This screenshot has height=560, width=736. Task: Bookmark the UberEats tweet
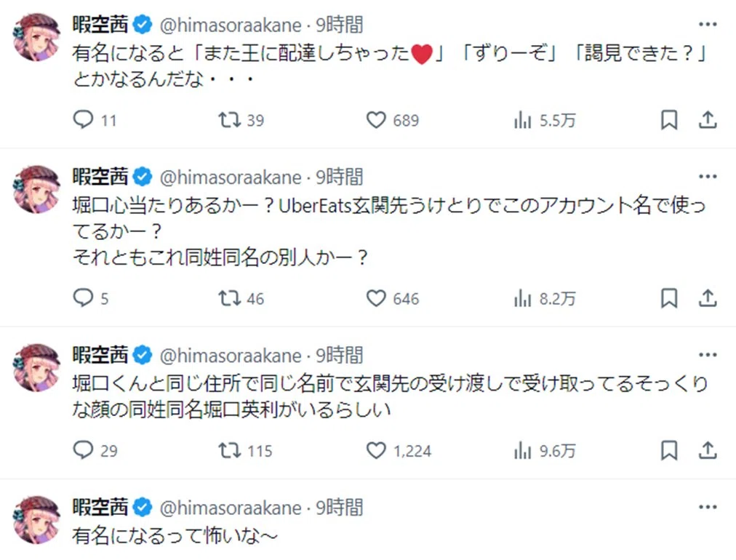click(x=669, y=298)
